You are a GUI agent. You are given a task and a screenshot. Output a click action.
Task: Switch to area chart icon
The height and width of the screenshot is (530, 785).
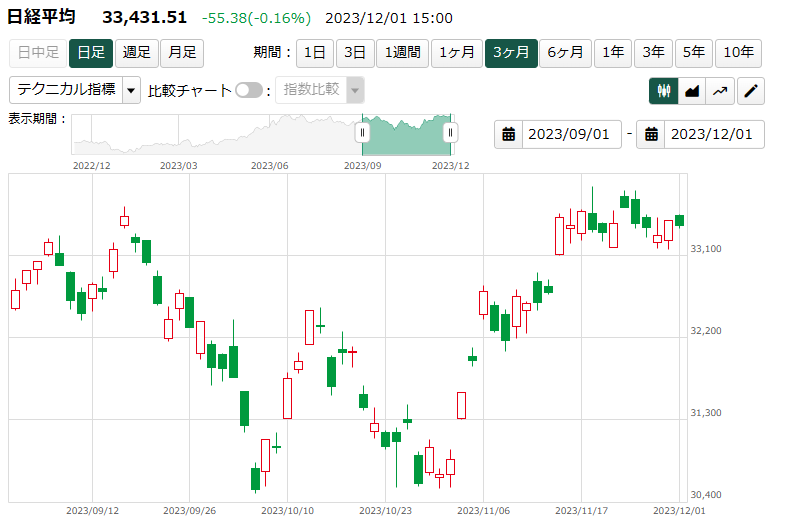(692, 91)
